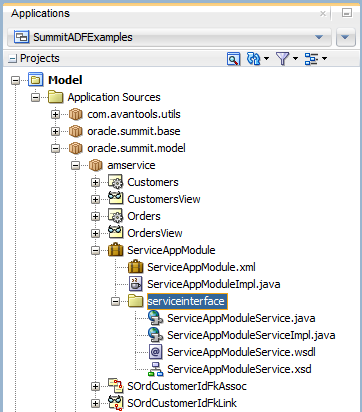Click the ServiceAppModuleService.wsdl file icon

click(x=155, y=352)
